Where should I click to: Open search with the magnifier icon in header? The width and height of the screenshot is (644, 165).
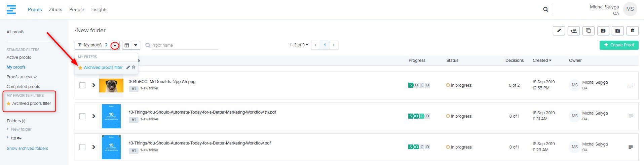[545, 9]
